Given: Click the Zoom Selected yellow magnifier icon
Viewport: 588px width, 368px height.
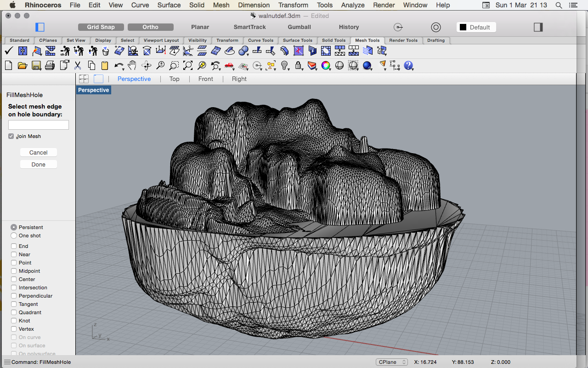Looking at the screenshot, I should click(202, 65).
